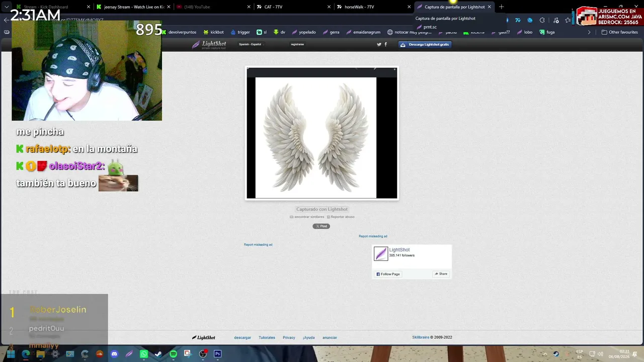
Task: Click Reportar abuso link
Action: pyautogui.click(x=341, y=217)
